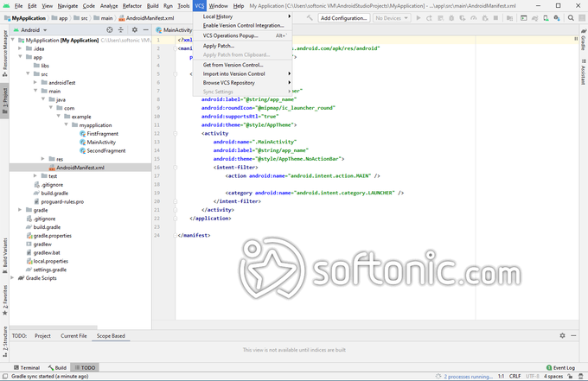588x381 pixels.
Task: Click the Scroll from Source target icon
Action: (110, 30)
